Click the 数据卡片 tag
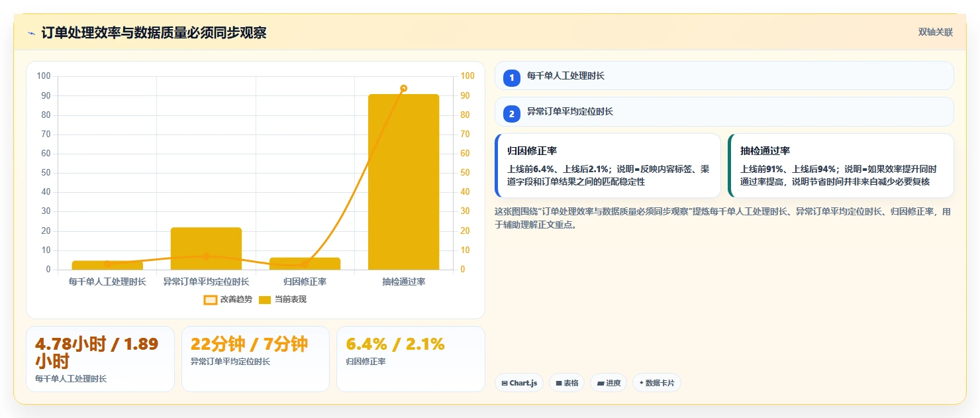Image resolution: width=980 pixels, height=418 pixels. [656, 383]
